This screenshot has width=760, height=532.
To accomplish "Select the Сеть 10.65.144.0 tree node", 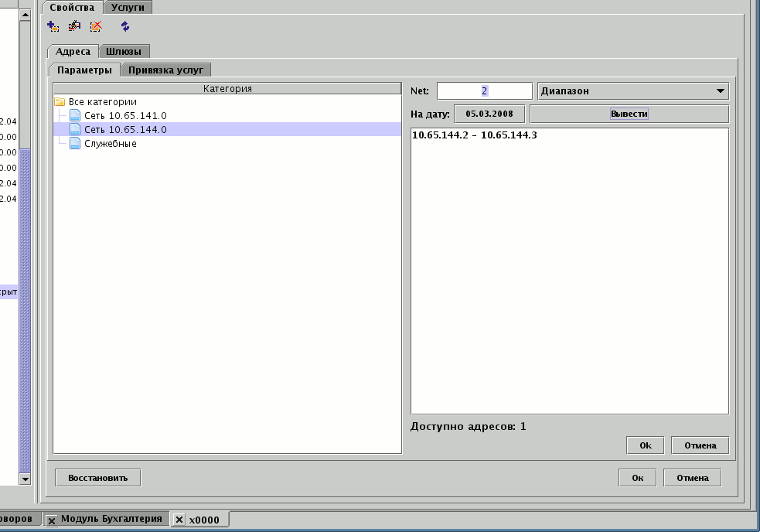I will [124, 130].
